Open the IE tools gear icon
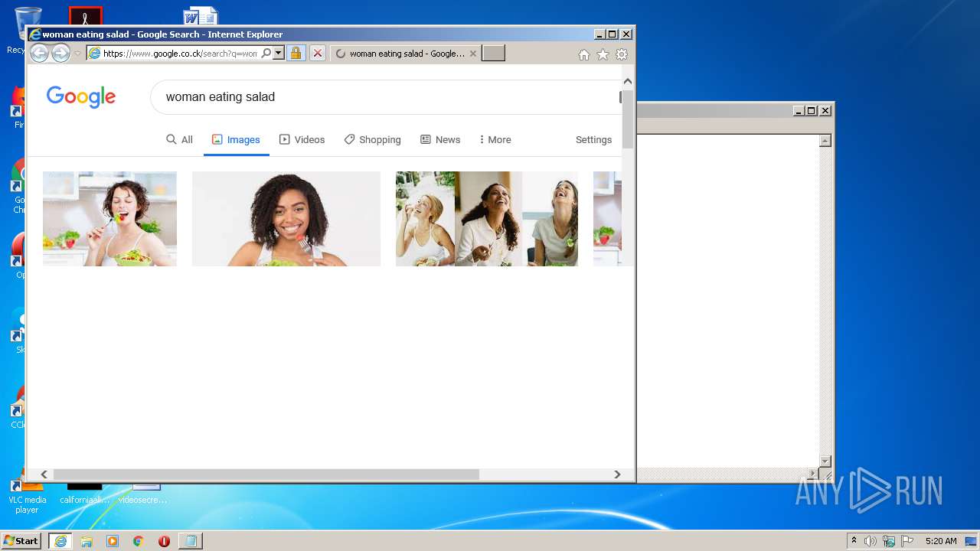 622,54
